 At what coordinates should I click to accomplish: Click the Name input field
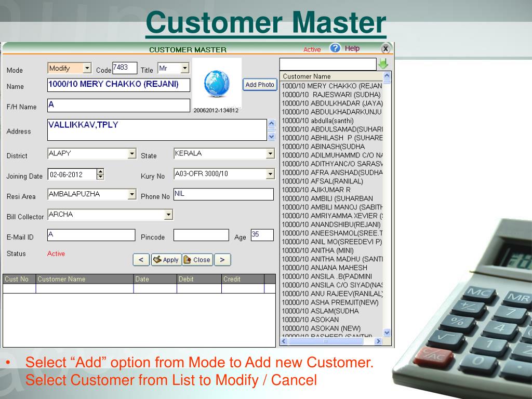[x=119, y=85]
